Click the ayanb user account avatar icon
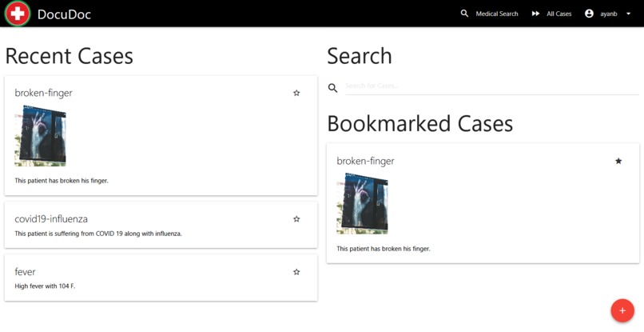This screenshot has height=332, width=644. [x=589, y=14]
